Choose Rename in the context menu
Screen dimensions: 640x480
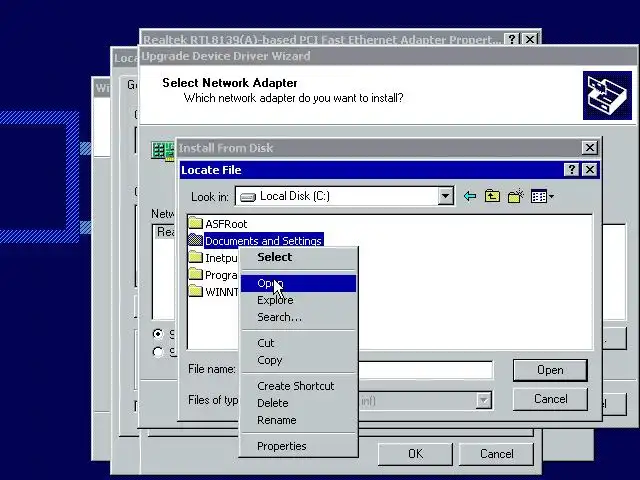[298, 420]
